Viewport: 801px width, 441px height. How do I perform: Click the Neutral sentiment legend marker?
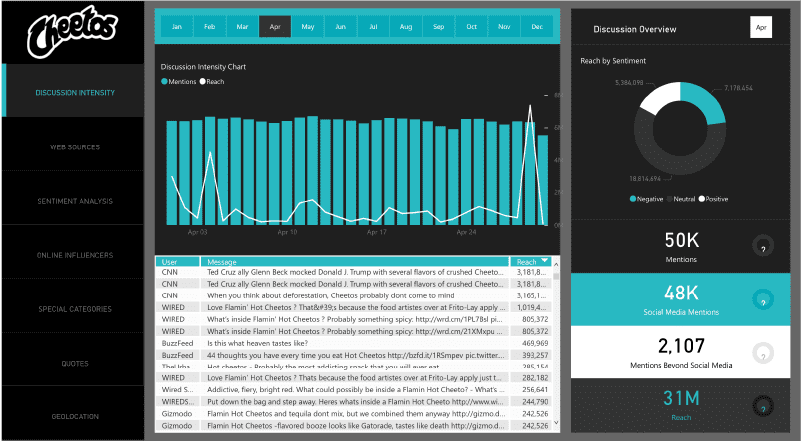tap(669, 199)
